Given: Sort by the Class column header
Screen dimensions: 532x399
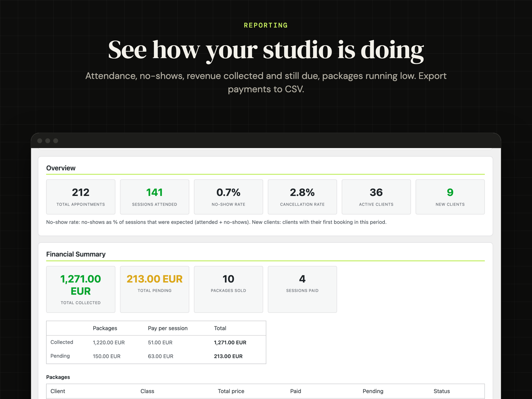Looking at the screenshot, I should click(147, 391).
